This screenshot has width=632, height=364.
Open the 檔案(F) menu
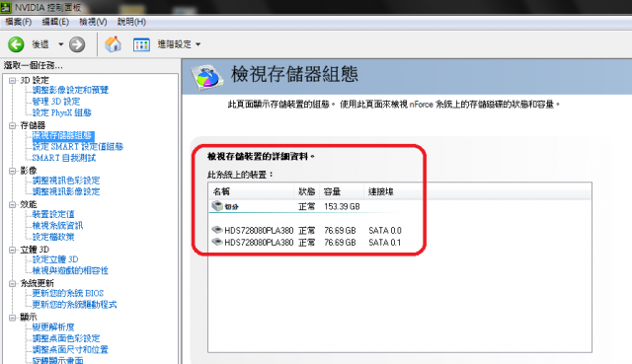[19, 22]
